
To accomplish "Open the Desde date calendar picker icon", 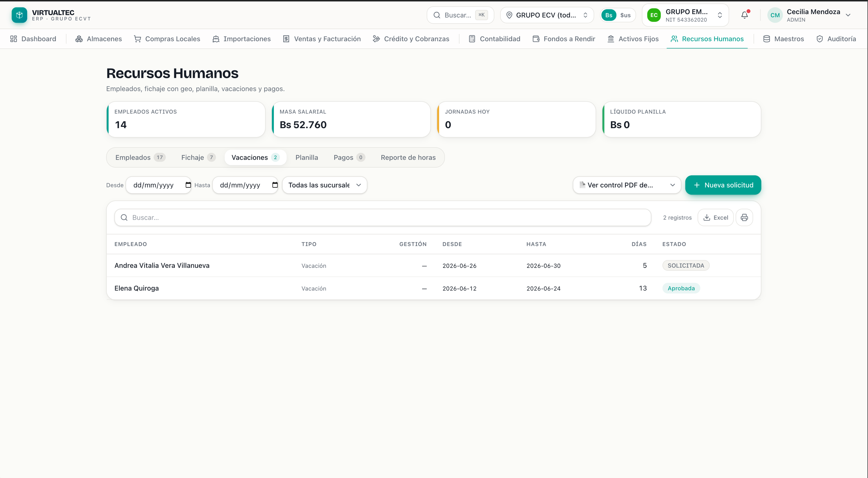I will pos(188,185).
